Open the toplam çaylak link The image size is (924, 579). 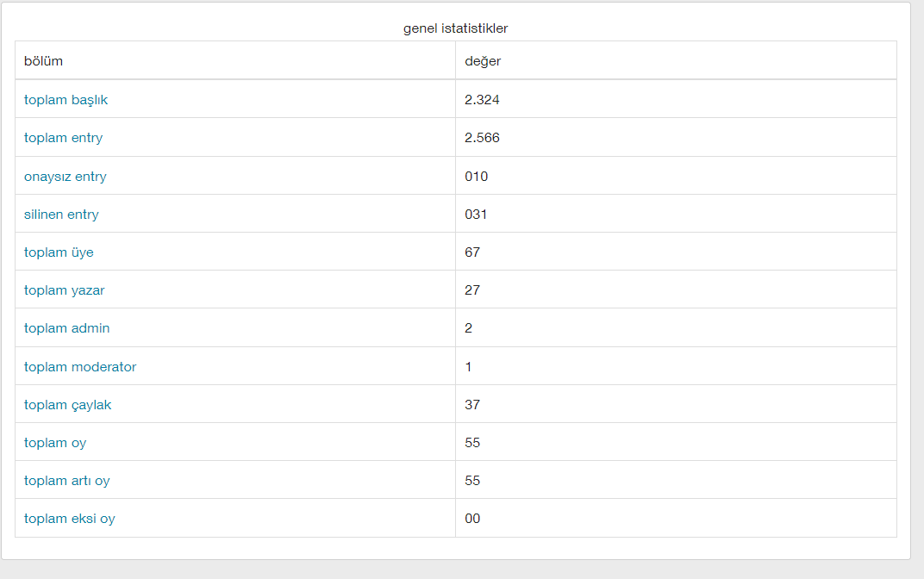67,405
